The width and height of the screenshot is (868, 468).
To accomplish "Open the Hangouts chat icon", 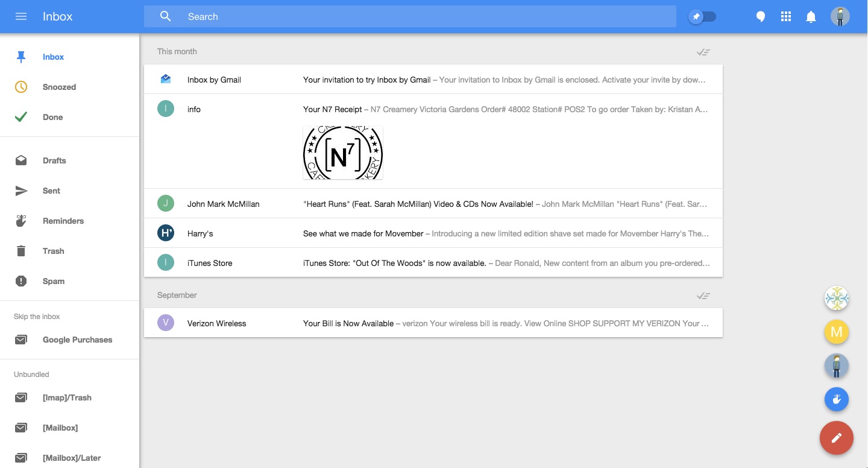I will 761,17.
